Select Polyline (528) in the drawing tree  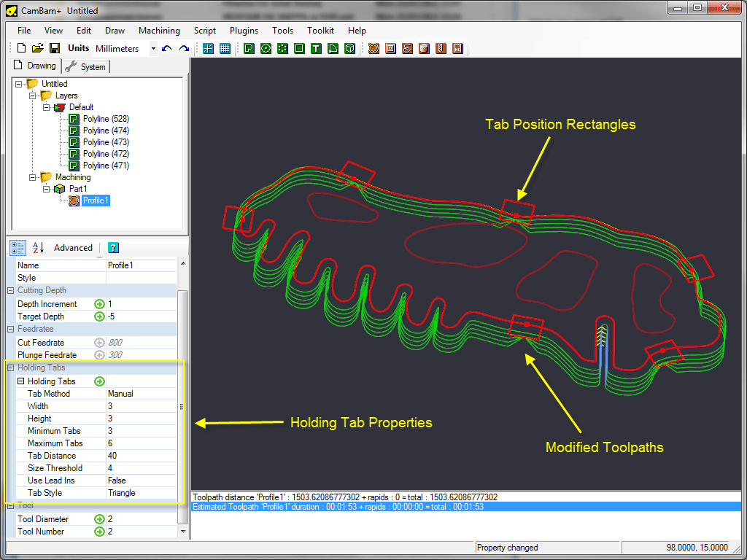[x=106, y=119]
